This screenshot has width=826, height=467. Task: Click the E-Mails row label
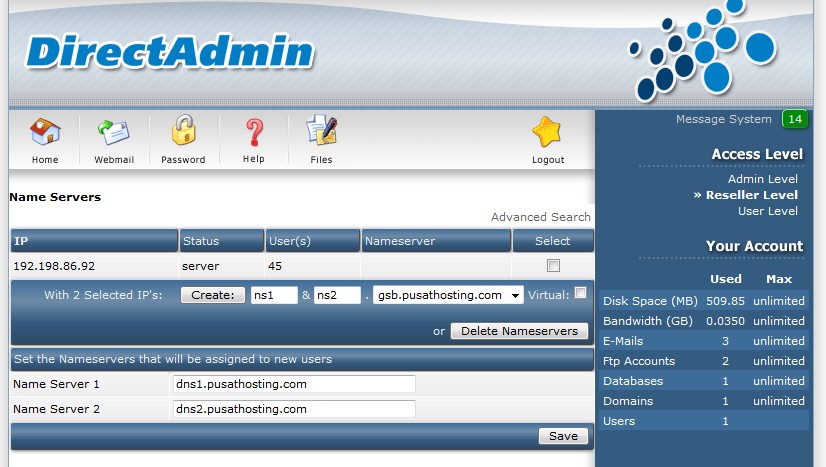(623, 341)
